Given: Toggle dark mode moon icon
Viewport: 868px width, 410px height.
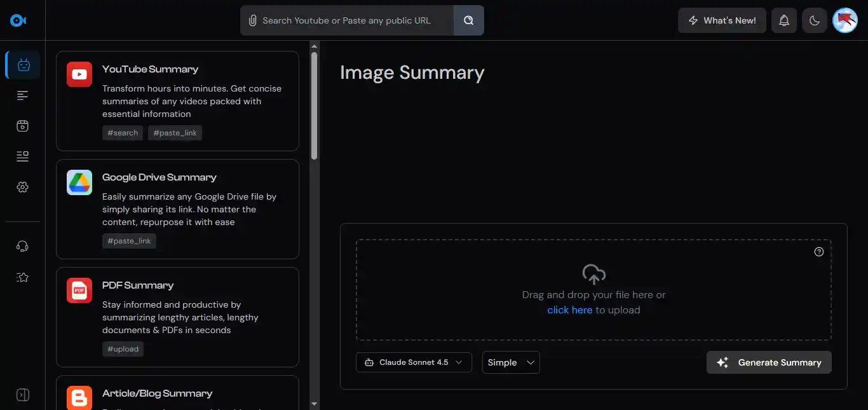Looking at the screenshot, I should (815, 20).
